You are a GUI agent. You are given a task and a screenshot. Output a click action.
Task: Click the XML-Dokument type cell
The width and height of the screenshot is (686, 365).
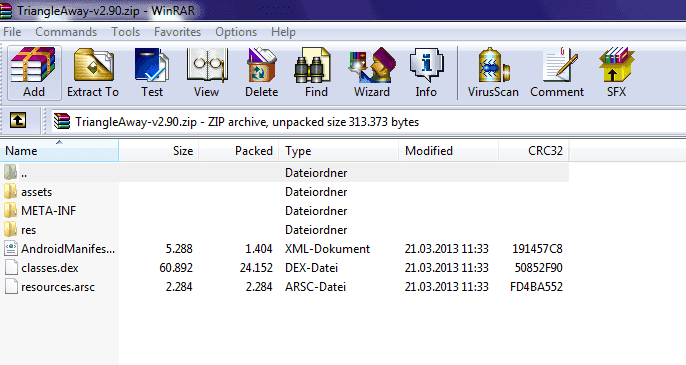(x=328, y=249)
